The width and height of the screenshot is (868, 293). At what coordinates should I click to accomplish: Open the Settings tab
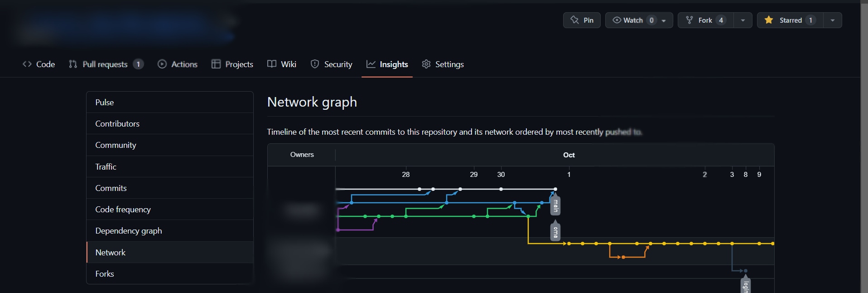click(x=448, y=64)
